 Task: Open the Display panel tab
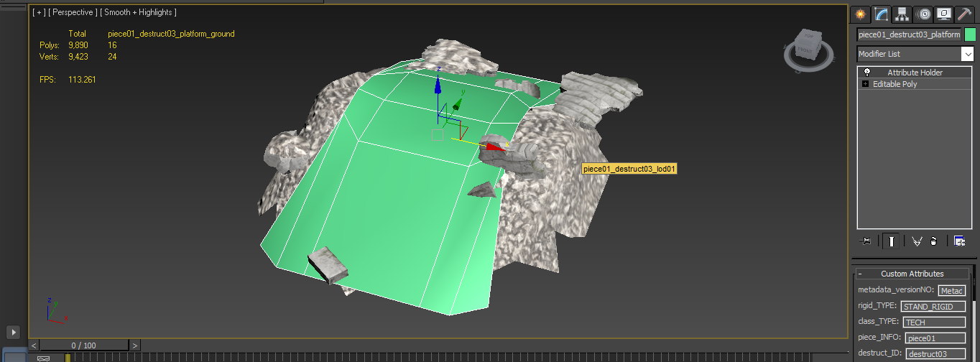(x=944, y=14)
